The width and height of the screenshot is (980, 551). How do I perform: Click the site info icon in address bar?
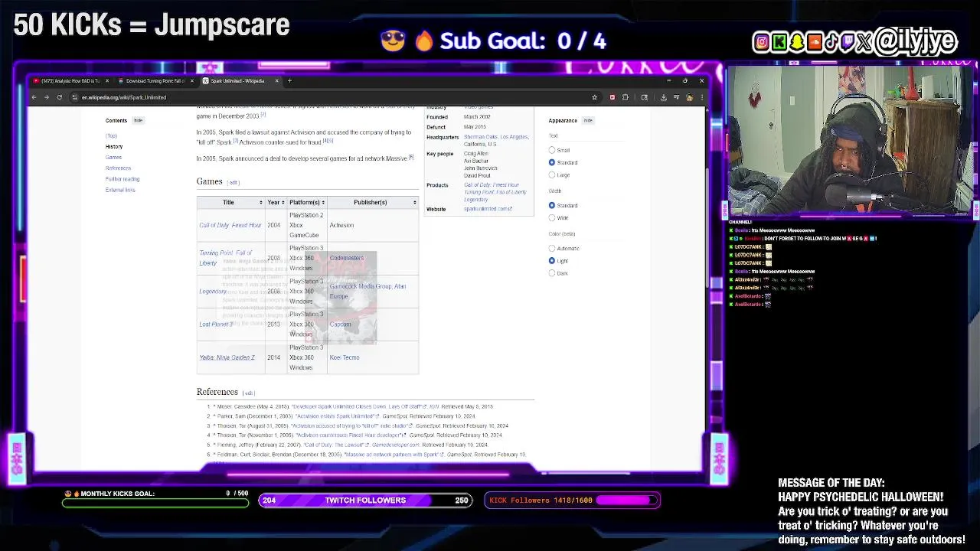[x=74, y=97]
